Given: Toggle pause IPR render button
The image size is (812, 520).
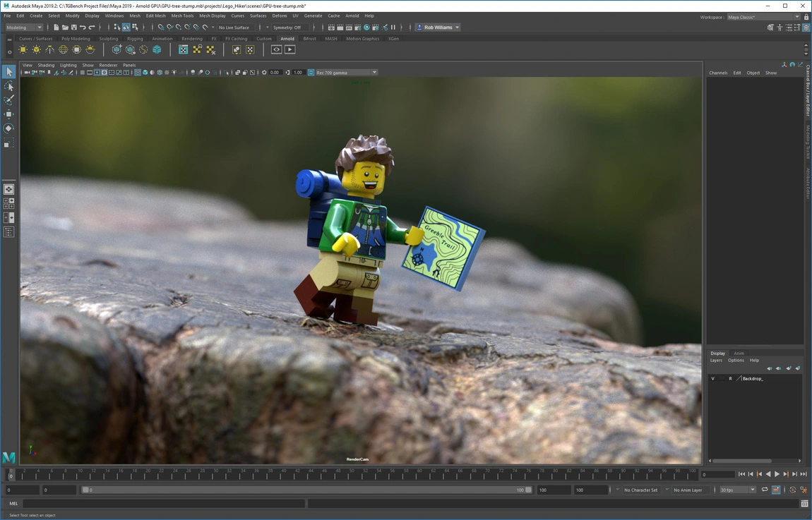Looking at the screenshot, I should click(393, 28).
